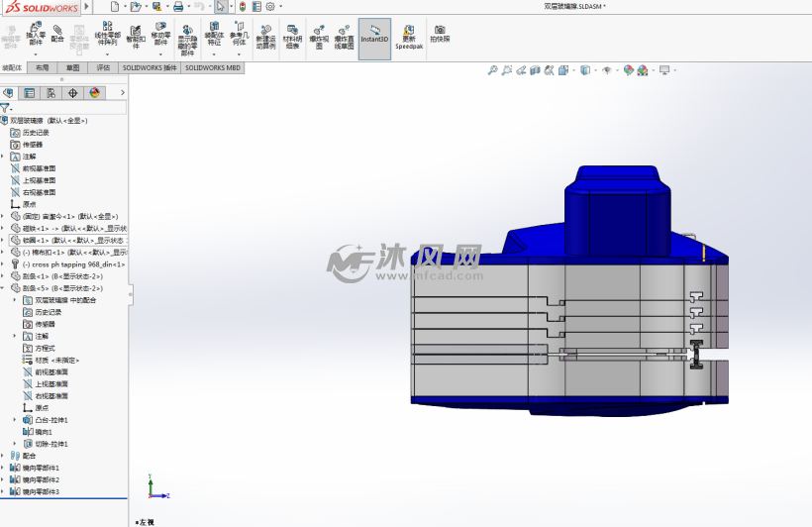This screenshot has height=527, width=812.
Task: Click 更新 Speedpak tool
Action: [409, 37]
